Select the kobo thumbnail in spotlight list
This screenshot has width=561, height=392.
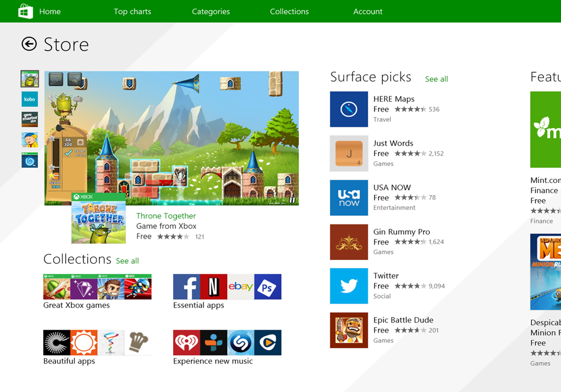click(x=30, y=99)
